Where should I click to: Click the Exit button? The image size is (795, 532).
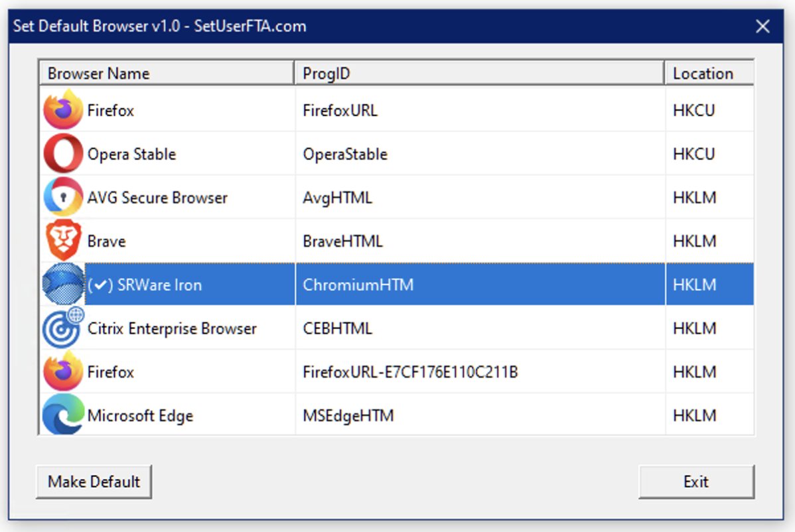(696, 482)
